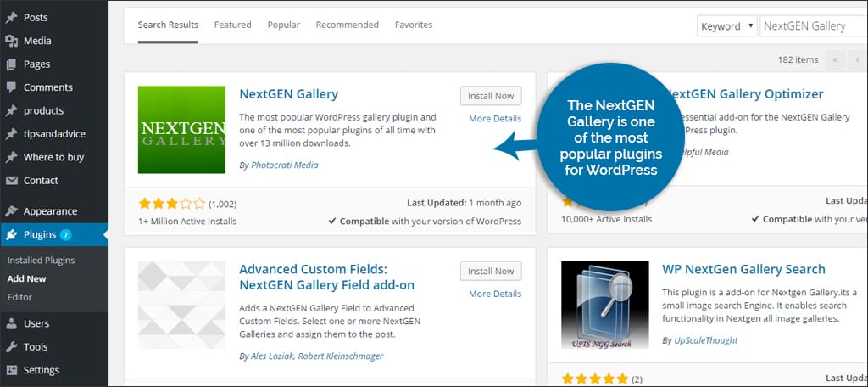Open More Details for Advanced Custom Fields add-on

[495, 294]
